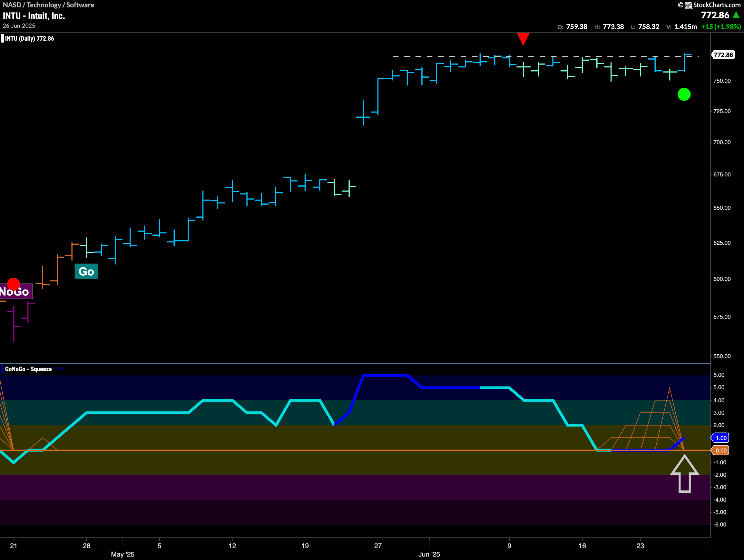Click the 'INTU (Daily) 772.86' legend text
The width and height of the screenshot is (744, 560).
point(29,38)
